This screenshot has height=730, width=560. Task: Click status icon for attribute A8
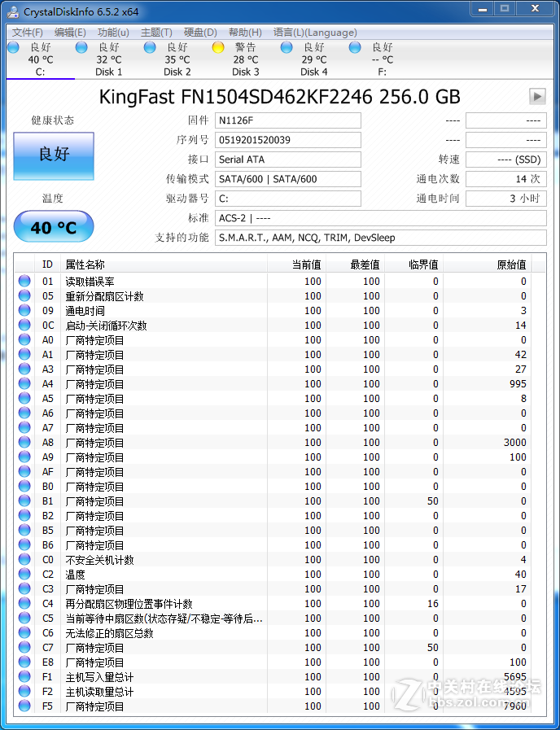[24, 442]
